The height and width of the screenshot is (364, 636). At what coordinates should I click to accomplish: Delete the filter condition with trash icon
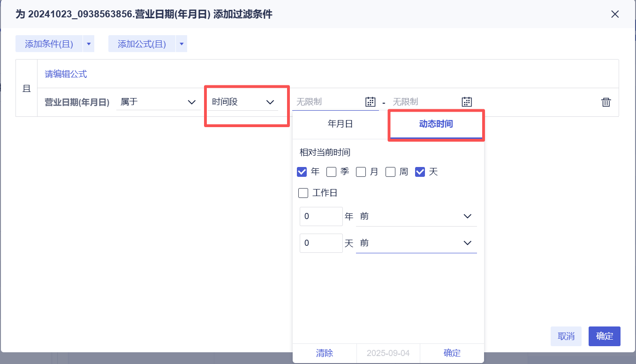click(606, 102)
